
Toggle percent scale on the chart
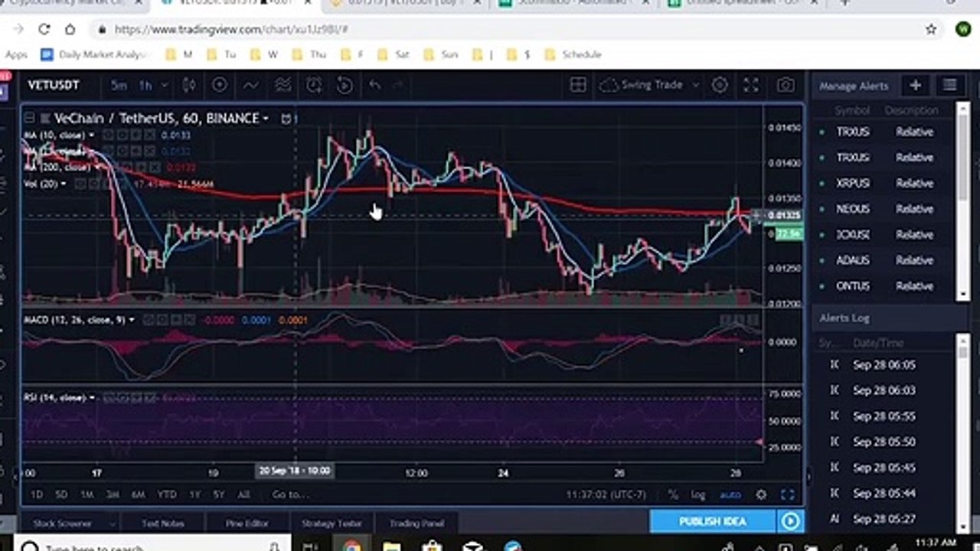[x=673, y=495]
